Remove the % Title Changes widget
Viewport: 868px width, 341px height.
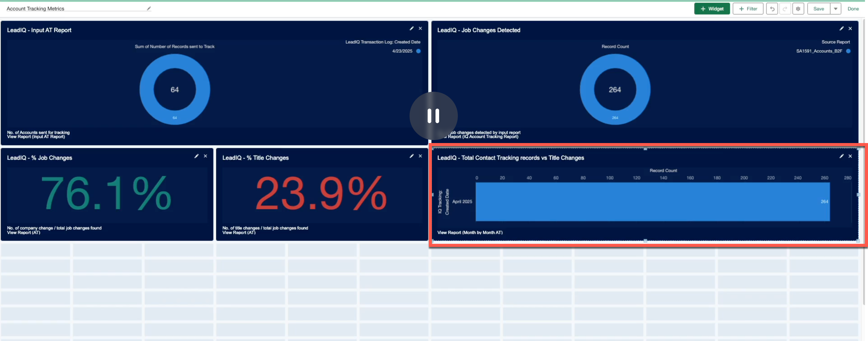coord(420,156)
